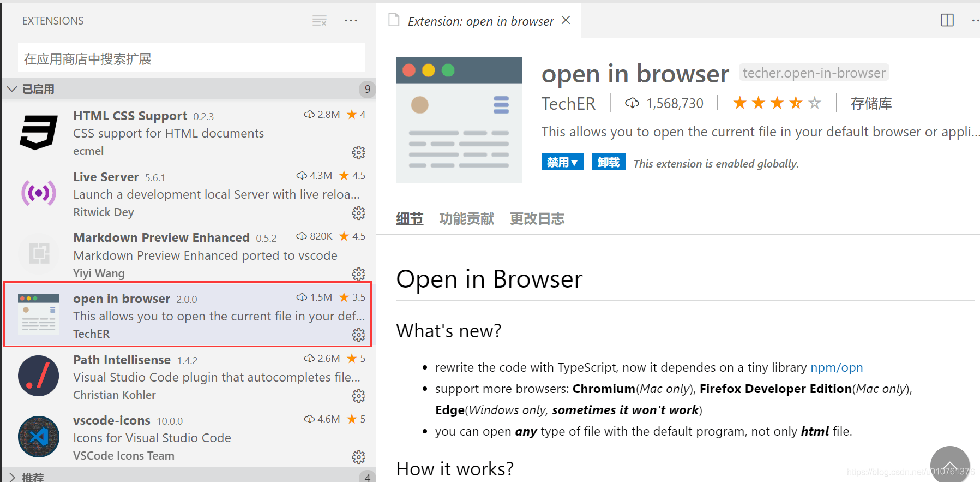Open gear settings for HTML CSS Support
The width and height of the screenshot is (980, 482).
pyautogui.click(x=358, y=152)
